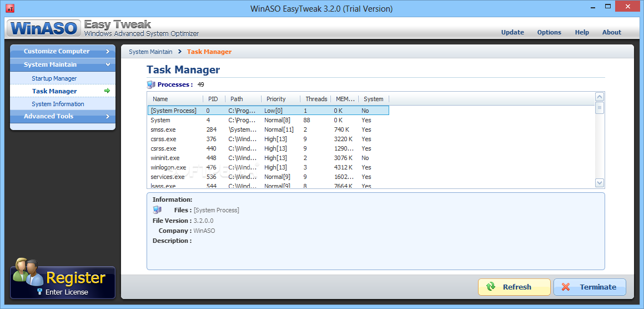Select the [System Process] row
The image size is (644, 309).
coord(268,111)
